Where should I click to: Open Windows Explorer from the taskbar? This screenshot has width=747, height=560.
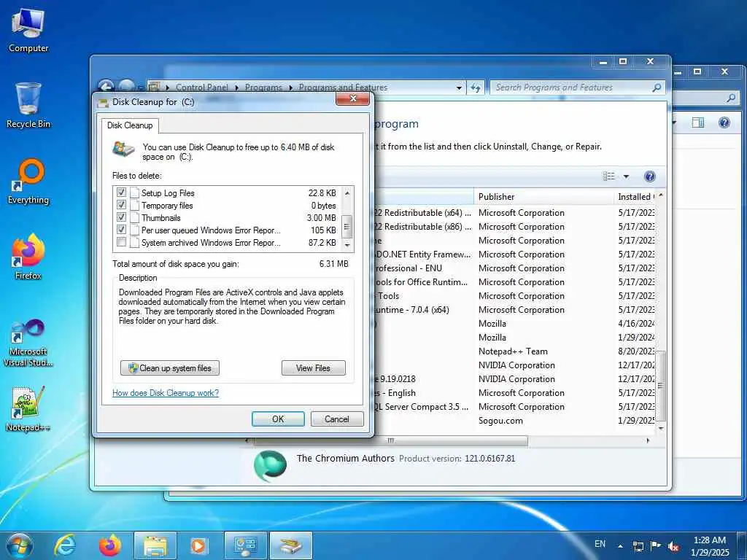coord(155,545)
